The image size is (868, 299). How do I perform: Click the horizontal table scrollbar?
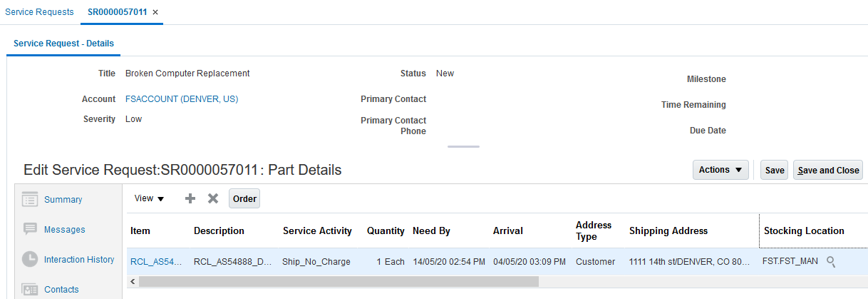point(339,281)
